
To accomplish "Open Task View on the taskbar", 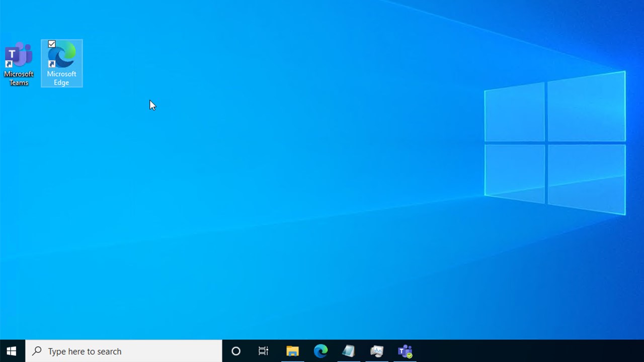I will click(x=263, y=351).
